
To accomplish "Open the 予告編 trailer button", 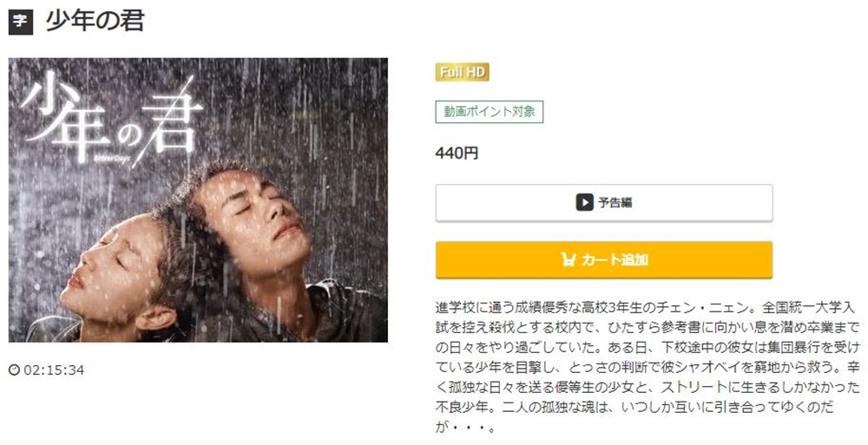I will coord(604,203).
